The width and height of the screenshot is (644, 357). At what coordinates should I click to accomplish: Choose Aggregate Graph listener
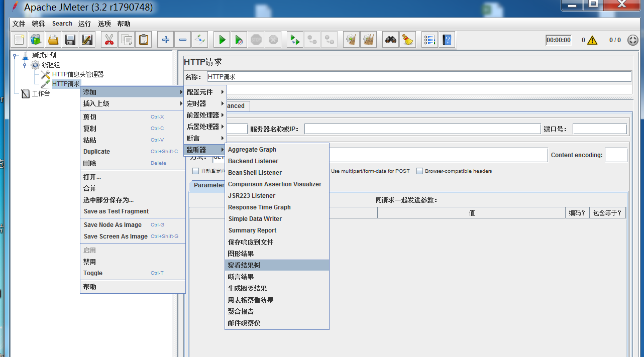coord(277,150)
